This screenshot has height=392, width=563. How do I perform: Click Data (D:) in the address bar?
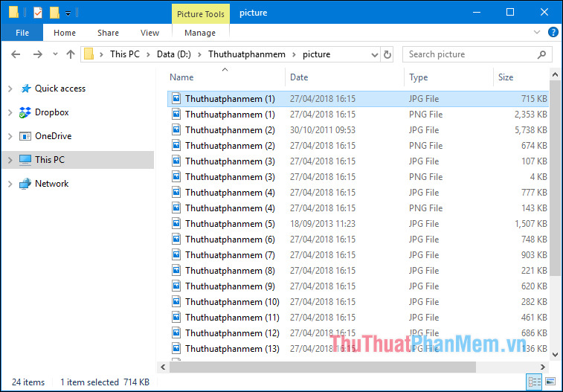point(174,54)
